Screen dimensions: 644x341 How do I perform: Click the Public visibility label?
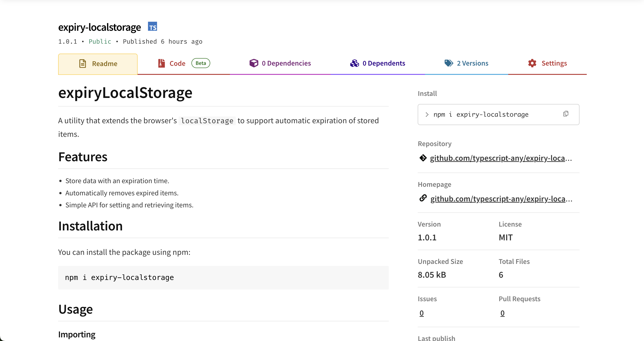(100, 41)
